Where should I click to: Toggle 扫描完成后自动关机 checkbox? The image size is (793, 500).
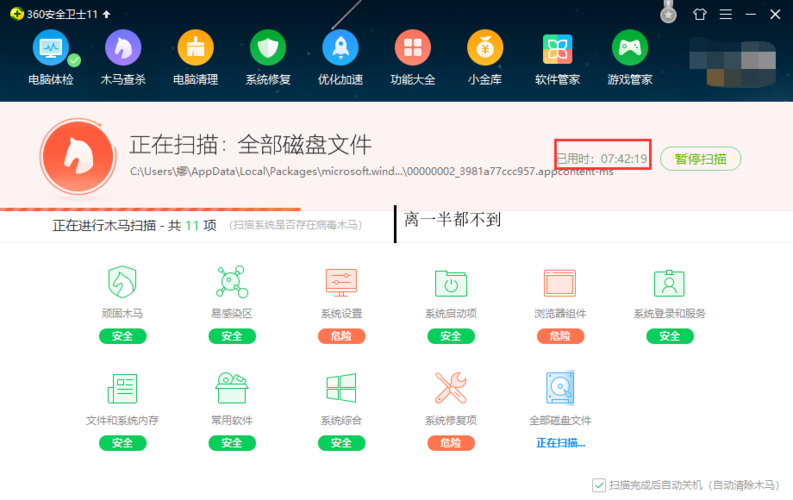click(x=599, y=485)
